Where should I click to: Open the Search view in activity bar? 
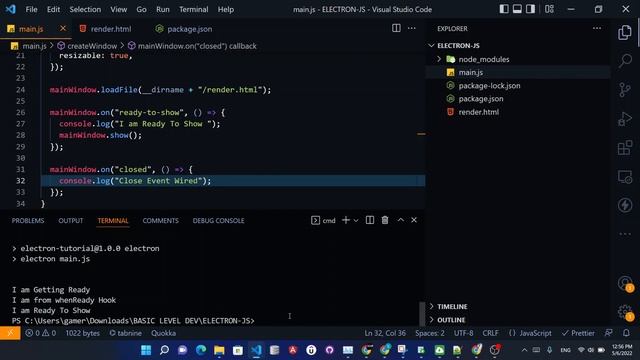coord(624,61)
